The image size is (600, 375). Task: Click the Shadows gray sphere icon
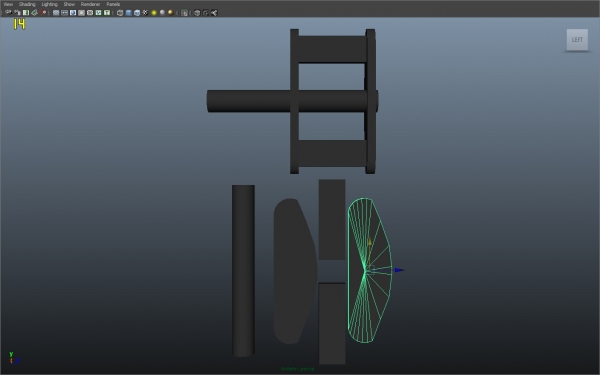162,13
